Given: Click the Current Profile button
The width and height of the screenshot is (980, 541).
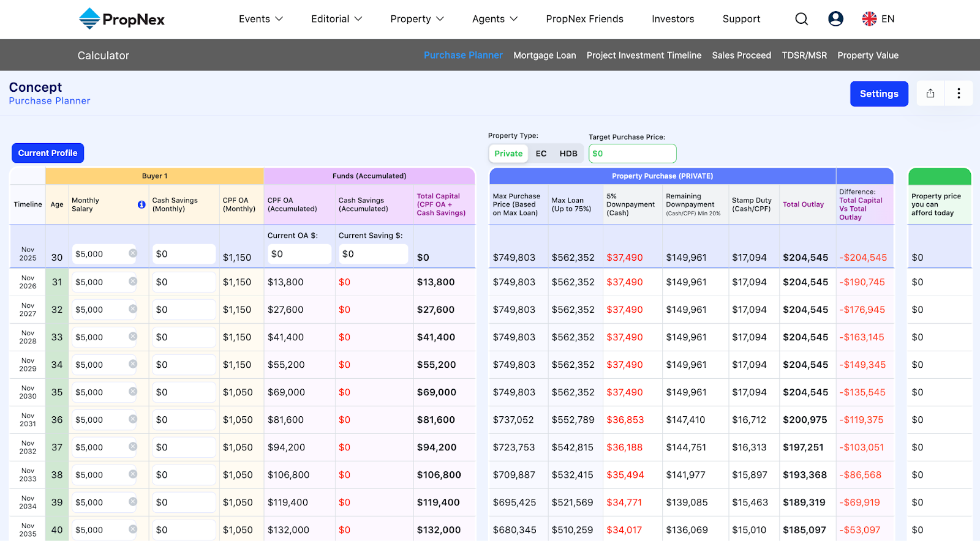Looking at the screenshot, I should (48, 153).
